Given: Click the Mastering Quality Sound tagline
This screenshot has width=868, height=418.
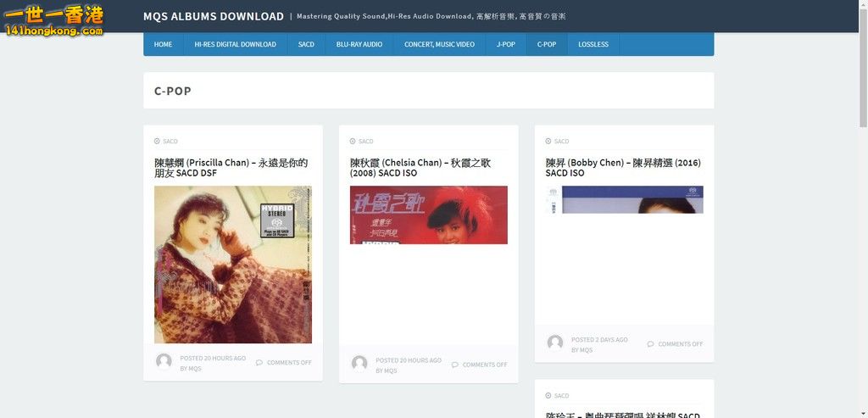Looking at the screenshot, I should [x=431, y=17].
